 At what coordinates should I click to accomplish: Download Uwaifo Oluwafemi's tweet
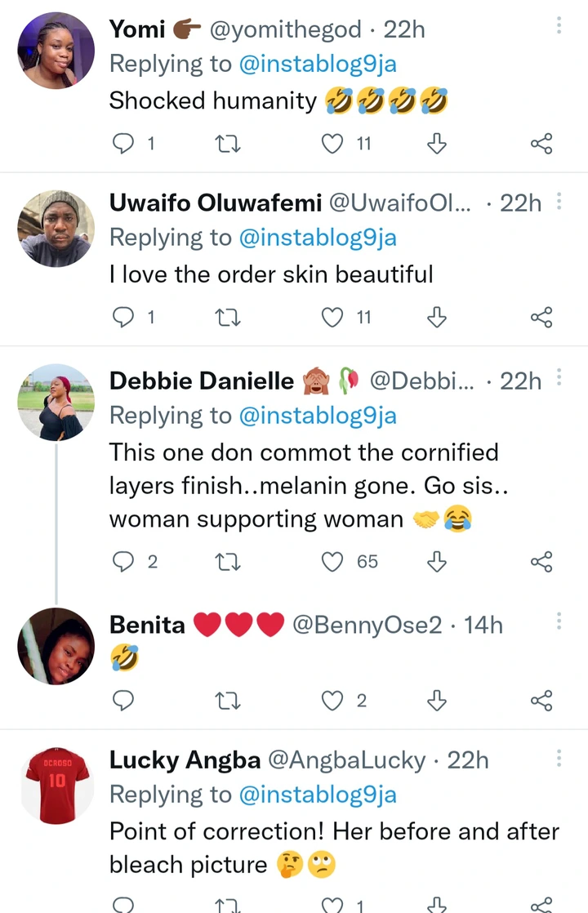coord(437,317)
